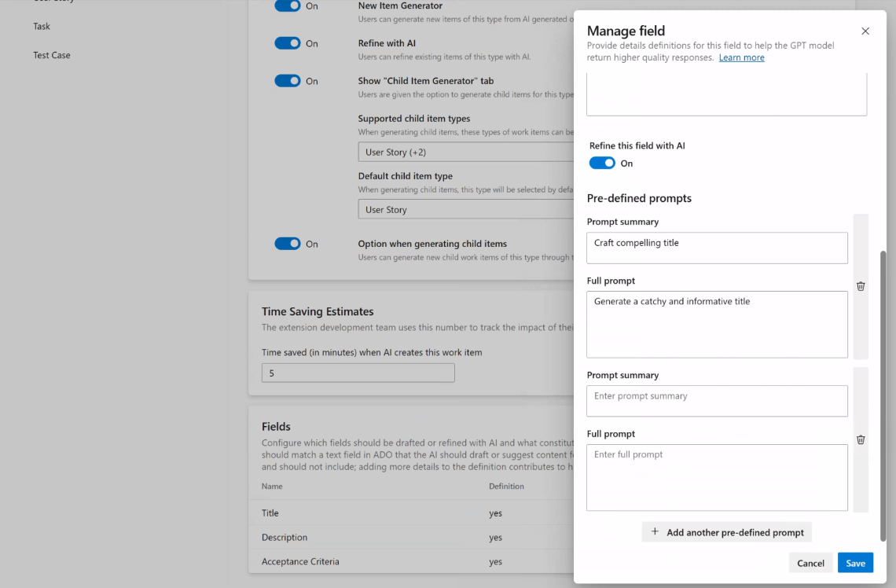Expand the Default child item type dropdown
Image resolution: width=896 pixels, height=588 pixels.
pos(465,210)
